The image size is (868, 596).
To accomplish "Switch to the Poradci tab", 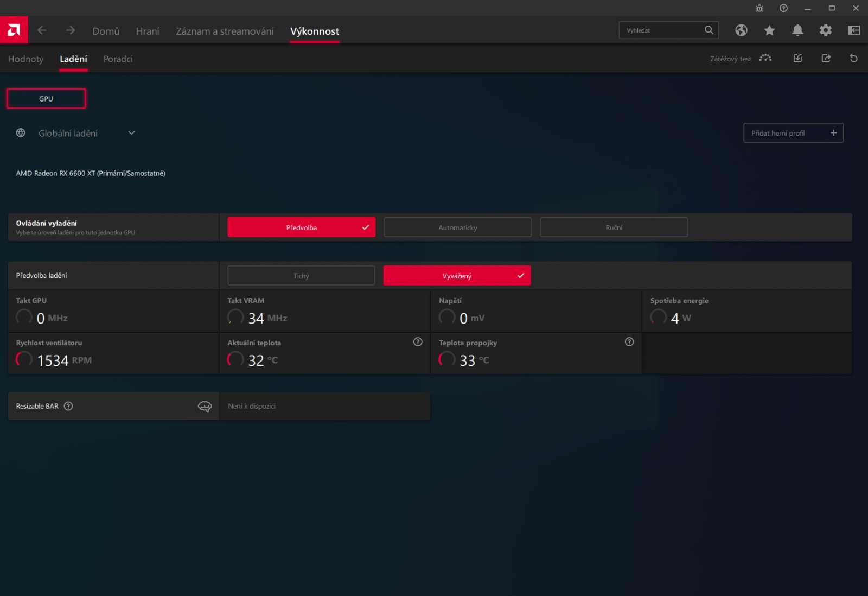I will (x=118, y=59).
